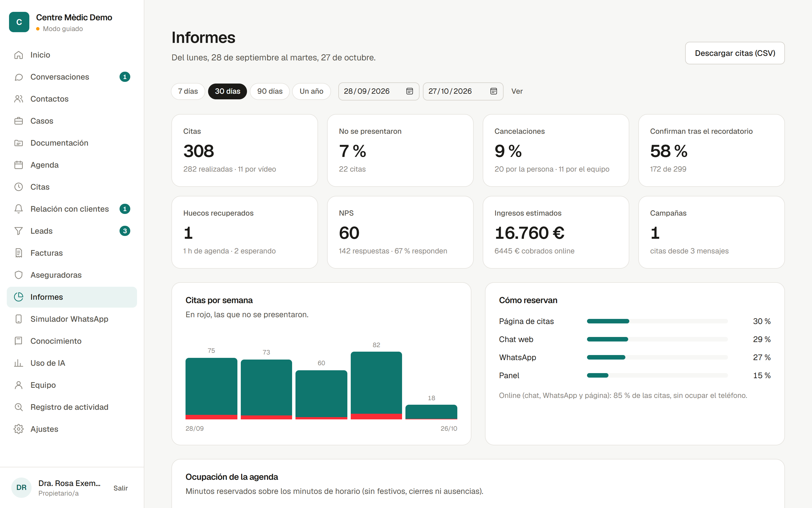Open the Equipo person icon
This screenshot has height=508, width=812.
[19, 385]
